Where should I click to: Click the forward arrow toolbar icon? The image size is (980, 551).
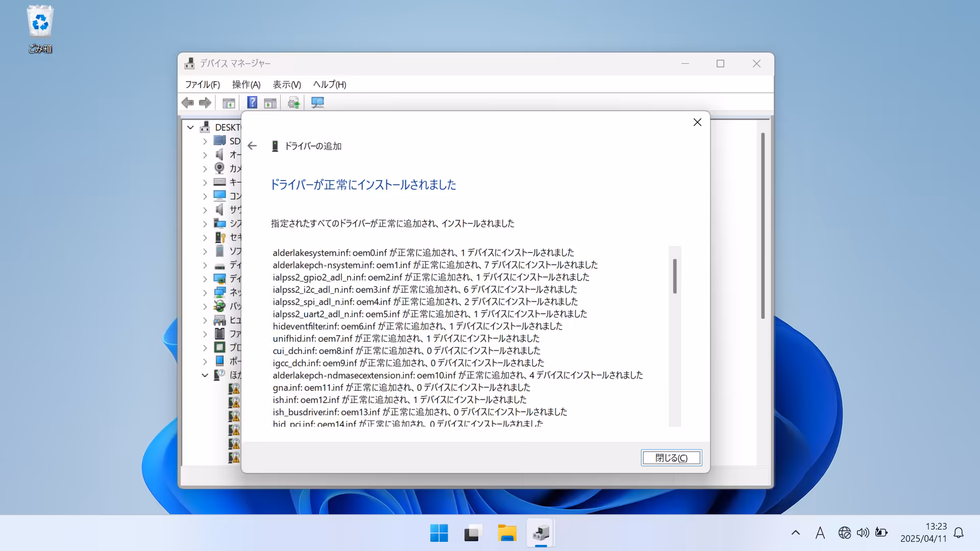point(205,103)
